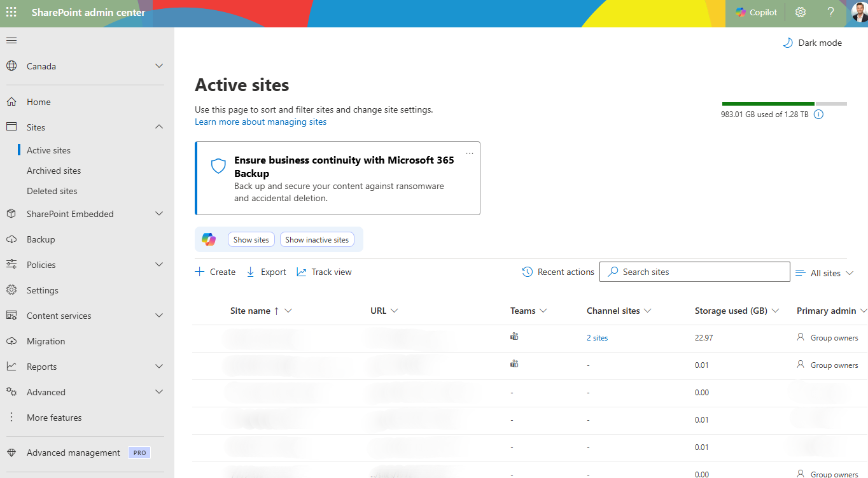Open the 2 sites channel link
The height and width of the screenshot is (478, 868).
pyautogui.click(x=597, y=338)
